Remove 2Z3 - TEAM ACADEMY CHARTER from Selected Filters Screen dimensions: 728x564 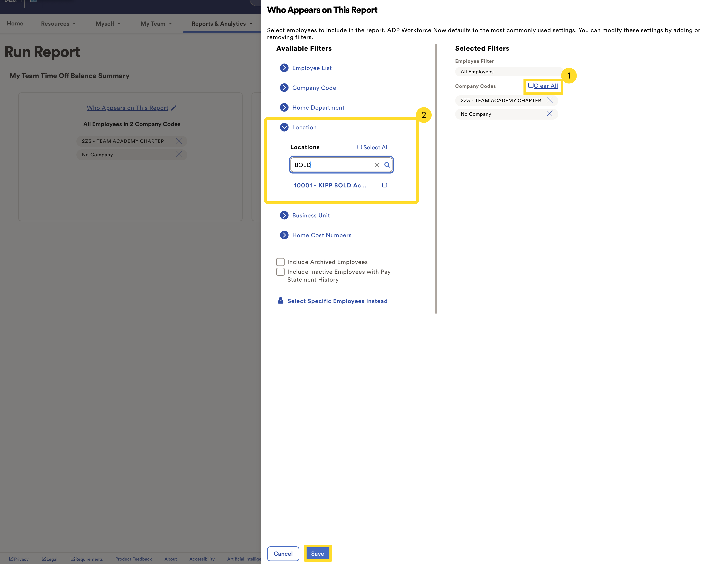click(x=549, y=100)
